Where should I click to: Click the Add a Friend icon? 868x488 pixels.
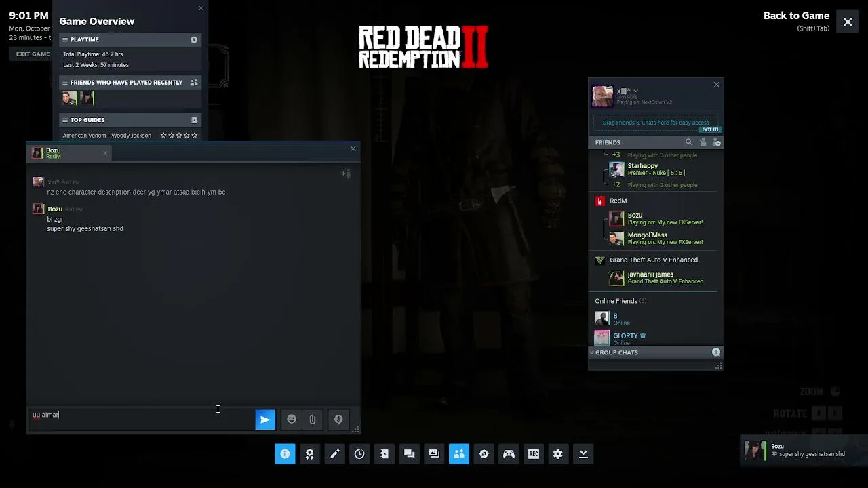click(703, 142)
